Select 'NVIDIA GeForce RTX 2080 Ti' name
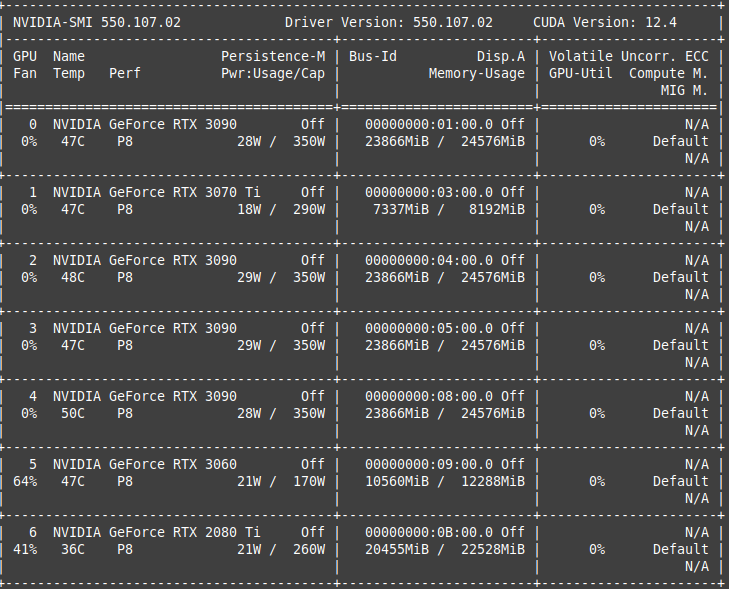 click(157, 532)
